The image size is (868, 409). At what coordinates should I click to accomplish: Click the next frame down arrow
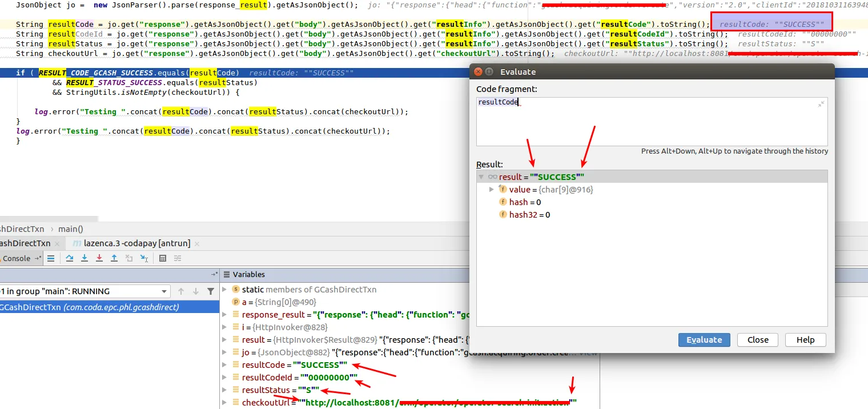tap(196, 291)
